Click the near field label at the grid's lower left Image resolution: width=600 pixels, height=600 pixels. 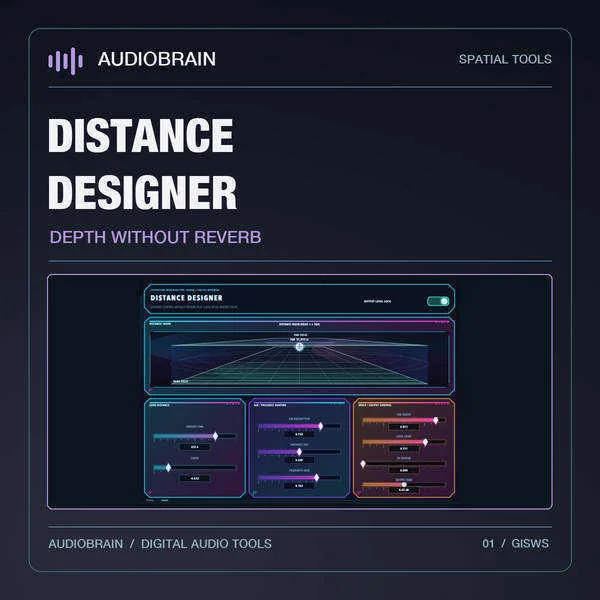(180, 382)
